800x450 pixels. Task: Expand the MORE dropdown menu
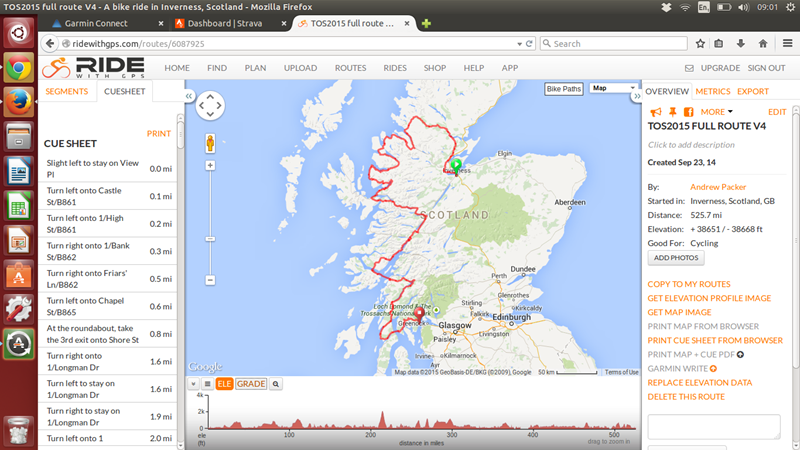point(716,112)
